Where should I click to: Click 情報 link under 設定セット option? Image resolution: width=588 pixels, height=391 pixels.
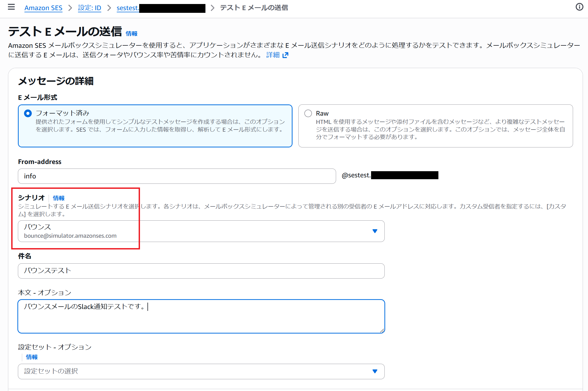[x=32, y=357]
